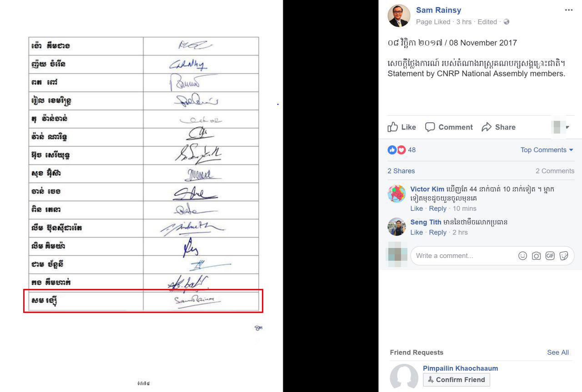Open Sam Rainsy profile picture thumbnail
582x392 pixels.
399,16
